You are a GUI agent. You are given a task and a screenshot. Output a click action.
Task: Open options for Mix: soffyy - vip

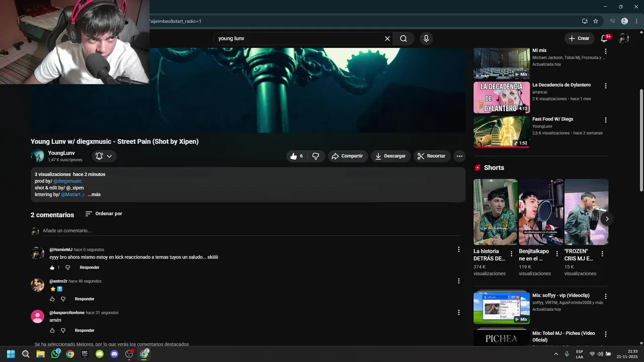pyautogui.click(x=606, y=297)
